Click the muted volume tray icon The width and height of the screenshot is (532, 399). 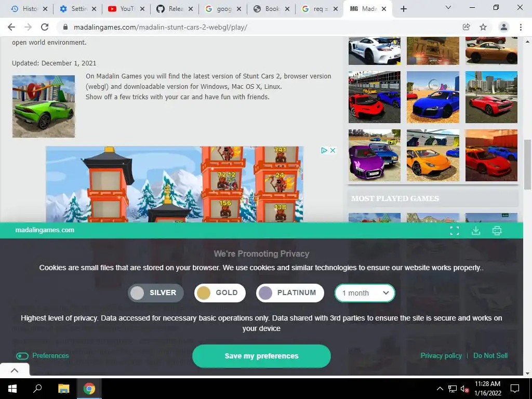point(464,389)
